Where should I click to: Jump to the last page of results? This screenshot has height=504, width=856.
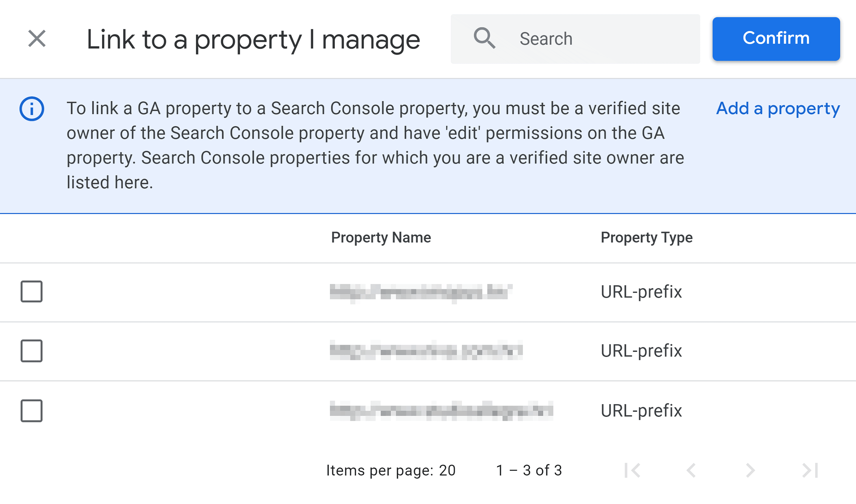pos(810,470)
